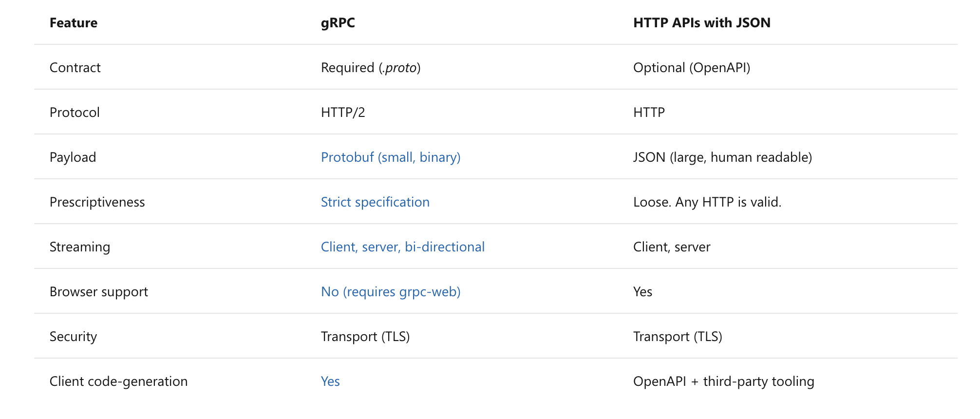Viewport: 980px width, 419px height.
Task: Click the 'Contract' row label
Action: (75, 68)
